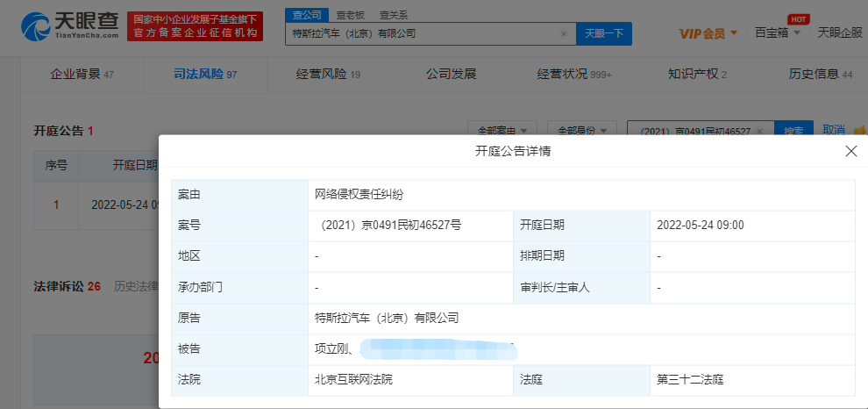This screenshot has height=409, width=868.
Task: Clear the case number filter field
Action: [760, 132]
